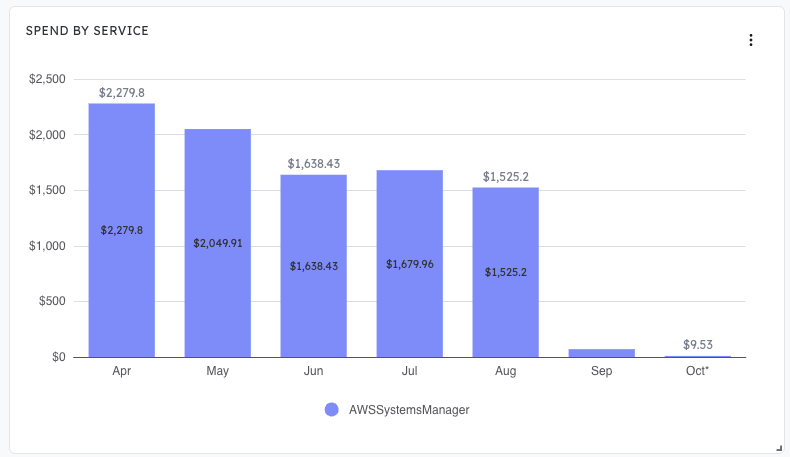Click the widget resize handle corner
Viewport: 790px width, 457px height.
779,447
